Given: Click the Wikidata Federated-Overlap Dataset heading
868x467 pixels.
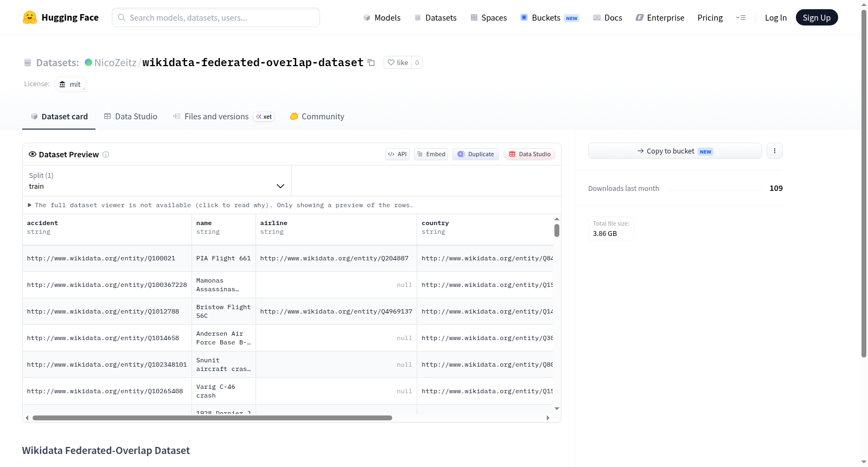Looking at the screenshot, I should coord(106,450).
